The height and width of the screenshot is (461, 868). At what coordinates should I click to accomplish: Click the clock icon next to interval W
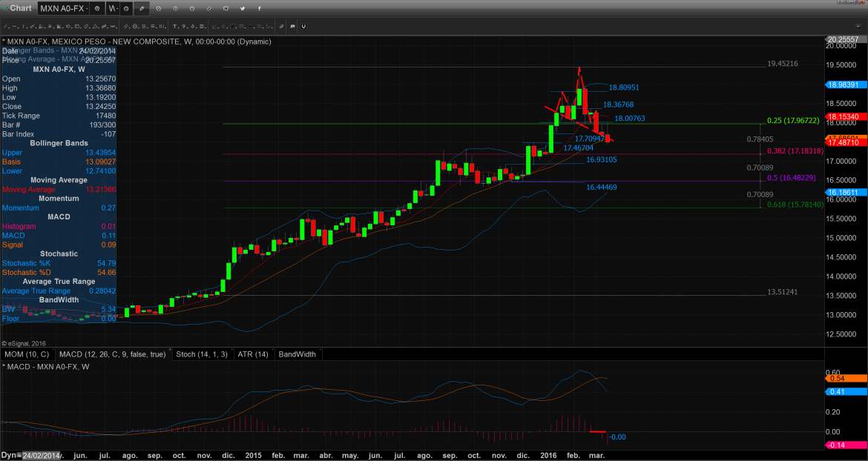point(126,8)
